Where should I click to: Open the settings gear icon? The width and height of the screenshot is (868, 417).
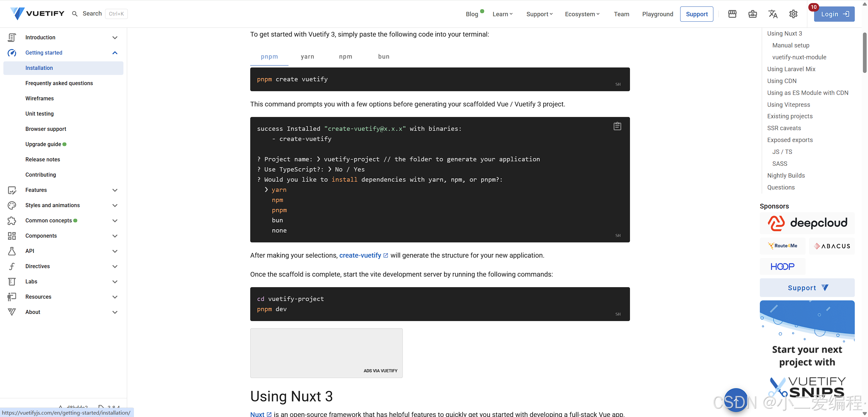click(793, 14)
